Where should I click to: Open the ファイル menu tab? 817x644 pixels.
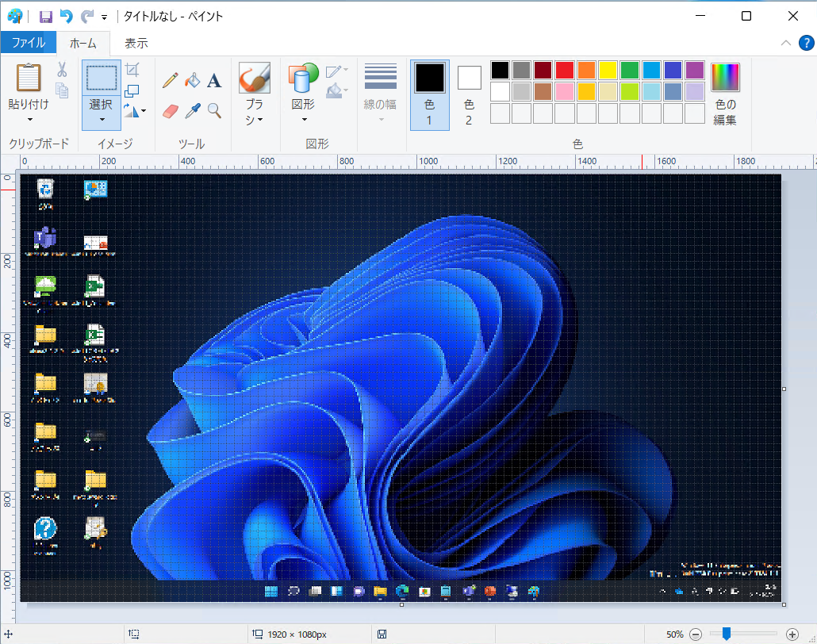pyautogui.click(x=28, y=43)
